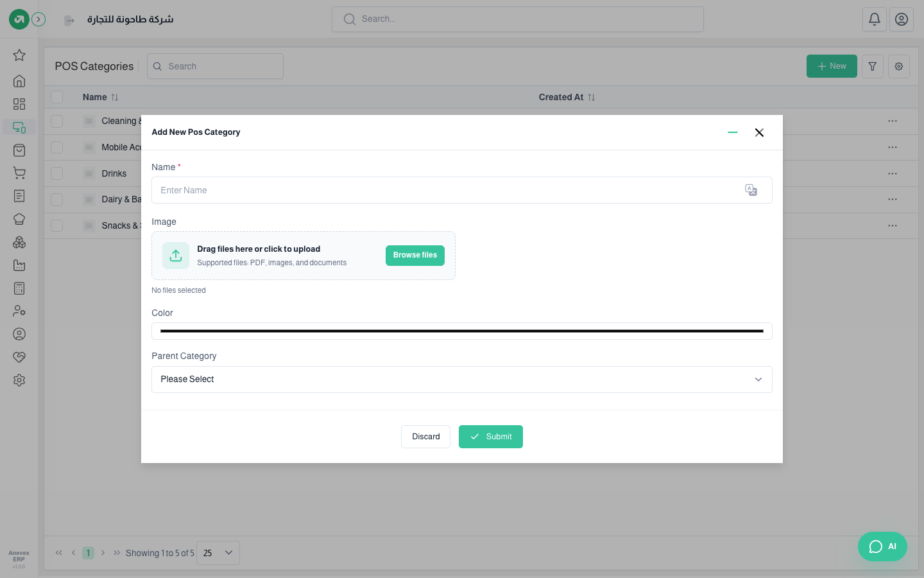
Task: Click the green Anevex logo
Action: pos(19,19)
